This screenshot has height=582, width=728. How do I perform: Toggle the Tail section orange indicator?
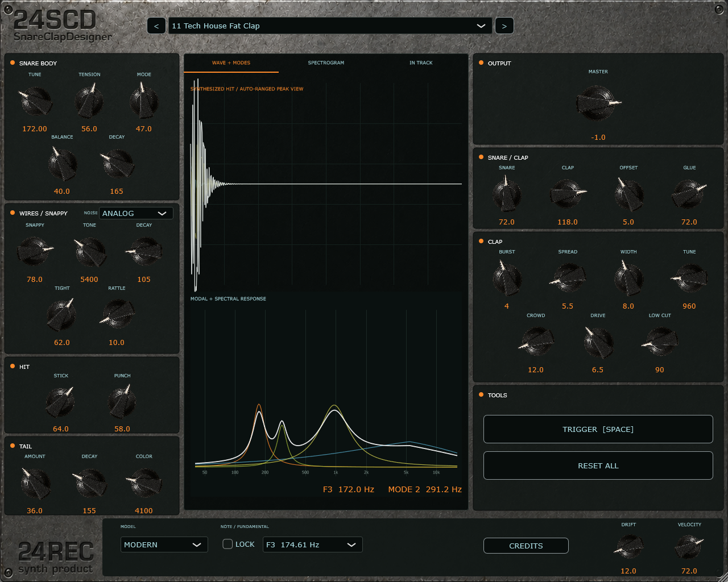13,446
